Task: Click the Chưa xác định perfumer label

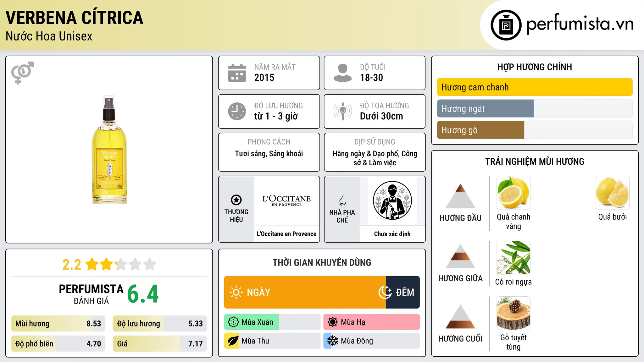Action: pyautogui.click(x=392, y=234)
